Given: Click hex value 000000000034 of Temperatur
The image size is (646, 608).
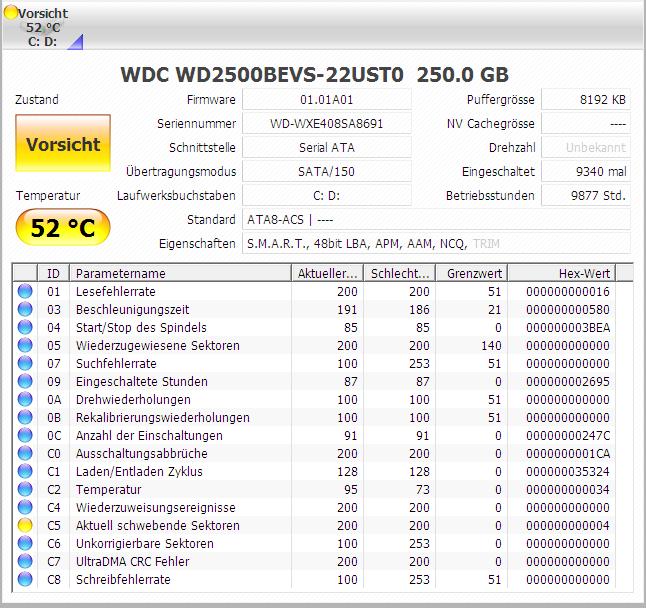Looking at the screenshot, I should (568, 489).
